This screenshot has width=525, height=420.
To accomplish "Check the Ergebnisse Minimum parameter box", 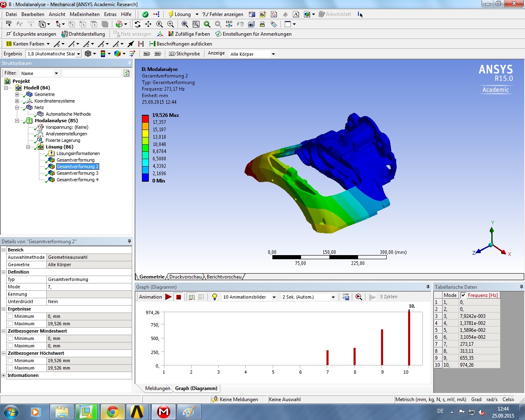I will 10,316.
